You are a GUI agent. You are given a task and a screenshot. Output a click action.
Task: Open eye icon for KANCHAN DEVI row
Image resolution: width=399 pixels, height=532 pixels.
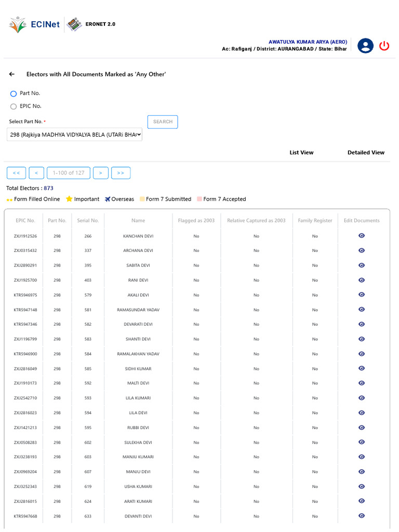[x=362, y=235]
